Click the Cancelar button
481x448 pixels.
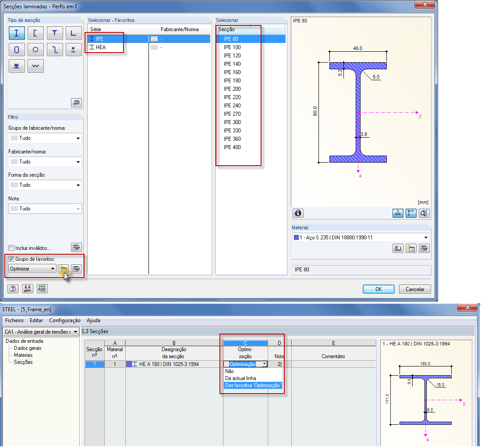(x=415, y=289)
